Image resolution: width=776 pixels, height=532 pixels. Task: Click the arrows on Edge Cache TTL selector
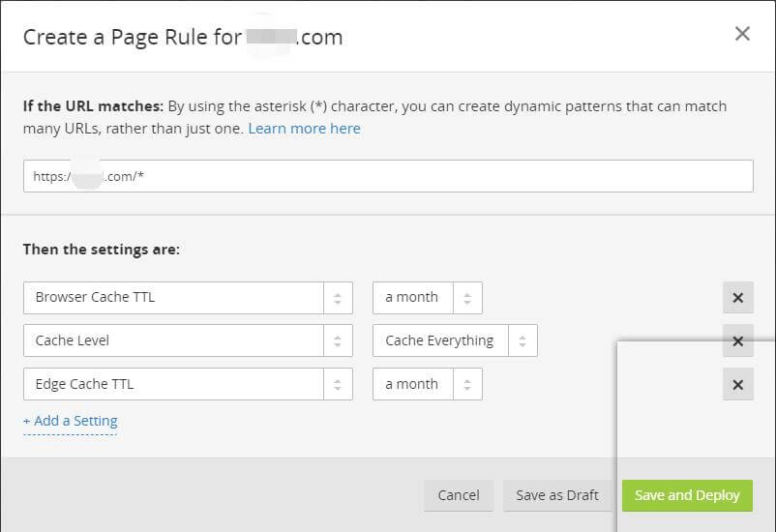[x=338, y=385]
